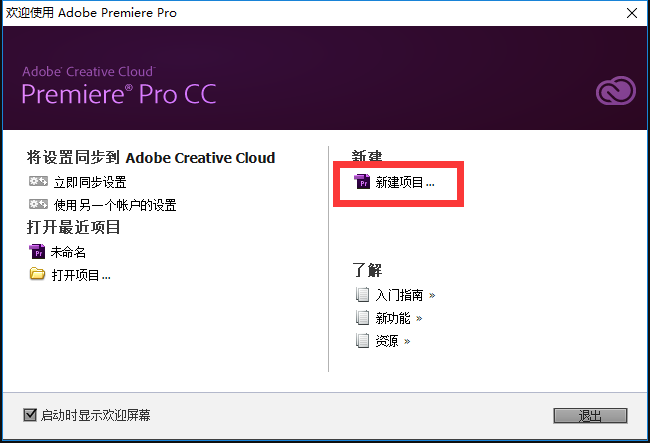The image size is (650, 443).
Task: Open the 资源 link
Action: click(x=387, y=341)
